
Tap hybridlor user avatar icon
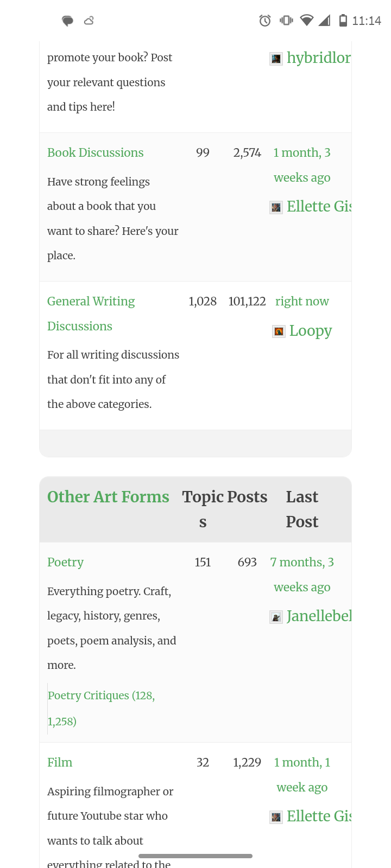pos(276,59)
